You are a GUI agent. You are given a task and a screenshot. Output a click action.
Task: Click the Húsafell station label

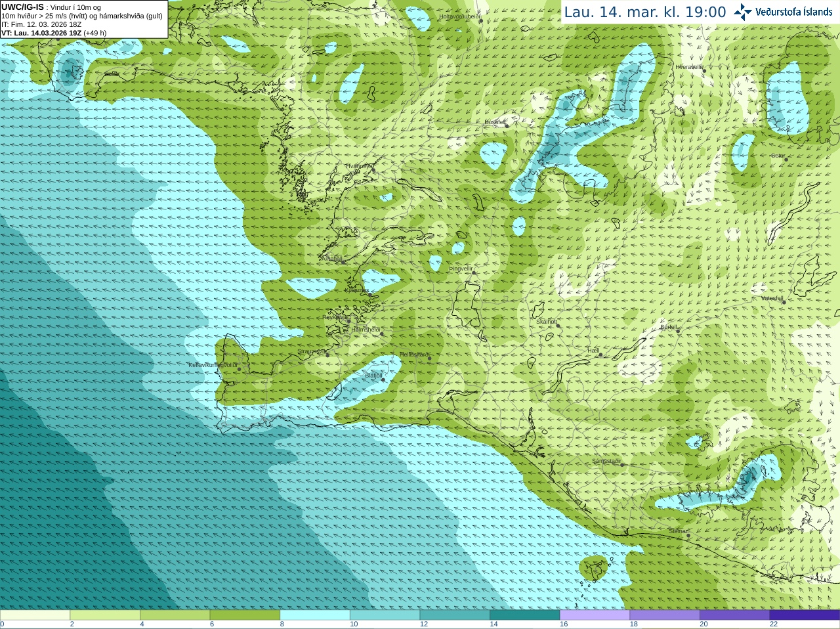point(495,122)
